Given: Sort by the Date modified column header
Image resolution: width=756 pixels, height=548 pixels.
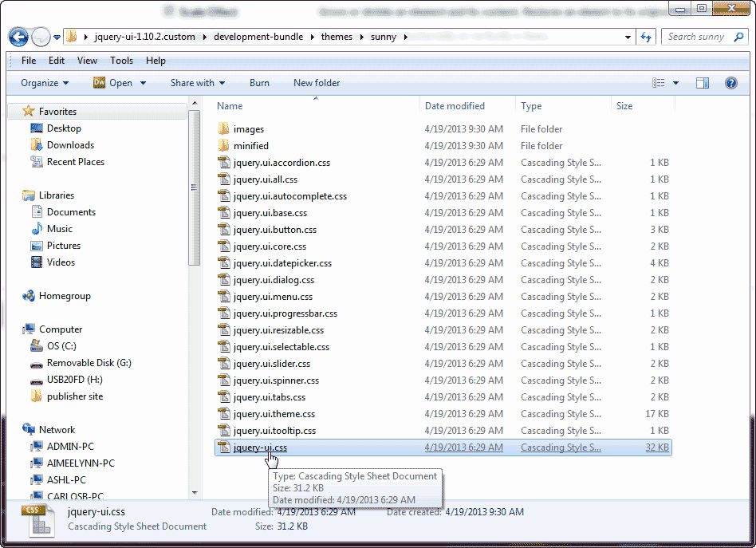Looking at the screenshot, I should click(x=455, y=105).
